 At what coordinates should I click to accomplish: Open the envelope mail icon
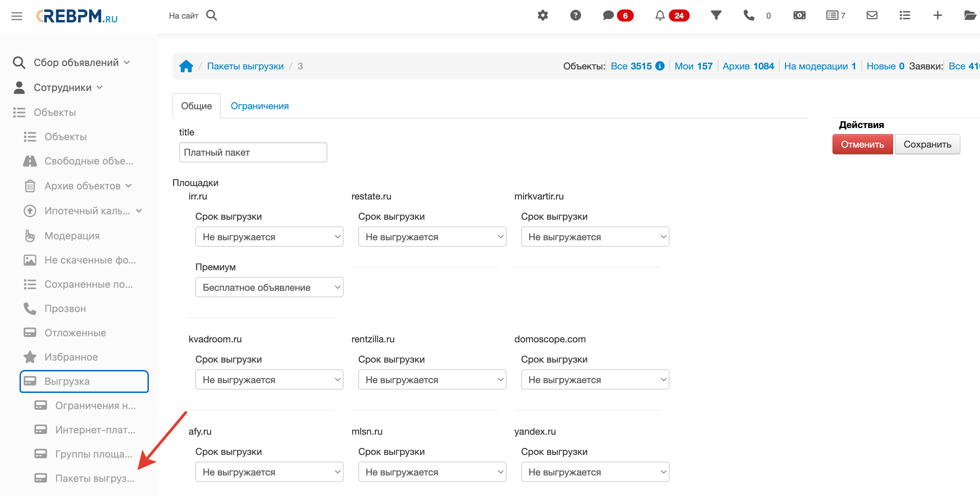(x=872, y=15)
